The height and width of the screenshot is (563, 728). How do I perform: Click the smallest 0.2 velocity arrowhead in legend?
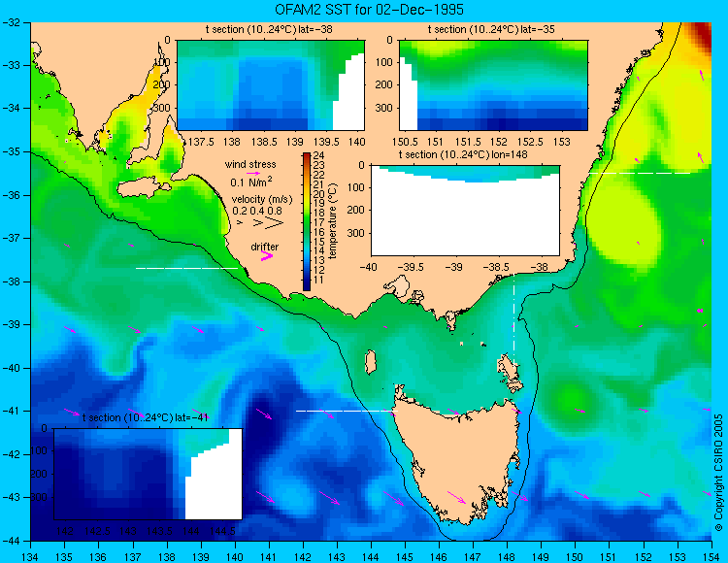pyautogui.click(x=240, y=222)
